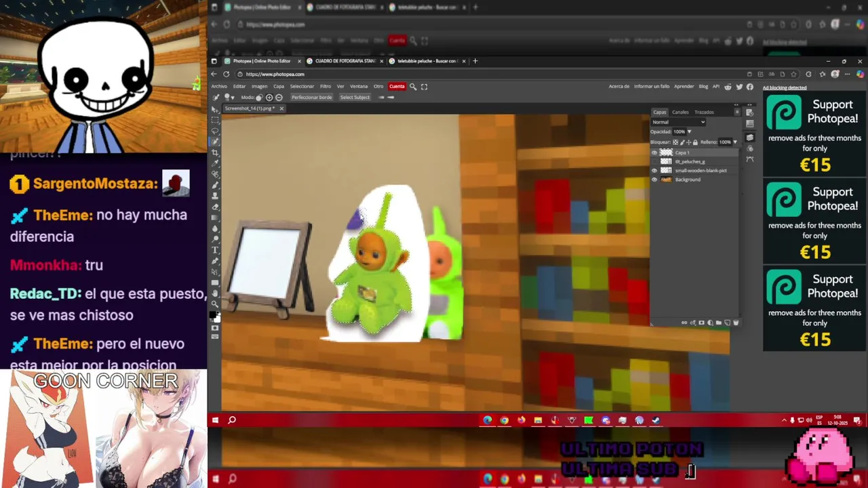Image resolution: width=868 pixels, height=488 pixels.
Task: Toggle lock position icon
Action: 688,142
